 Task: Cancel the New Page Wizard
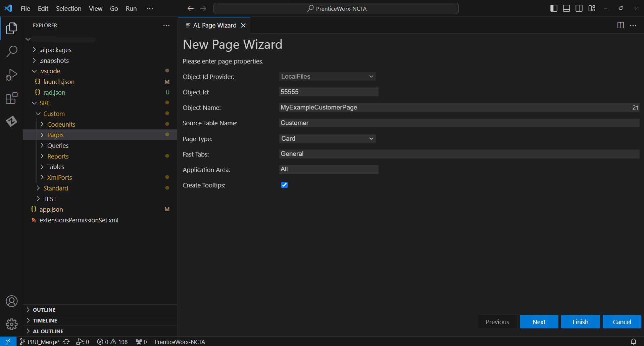coord(622,322)
